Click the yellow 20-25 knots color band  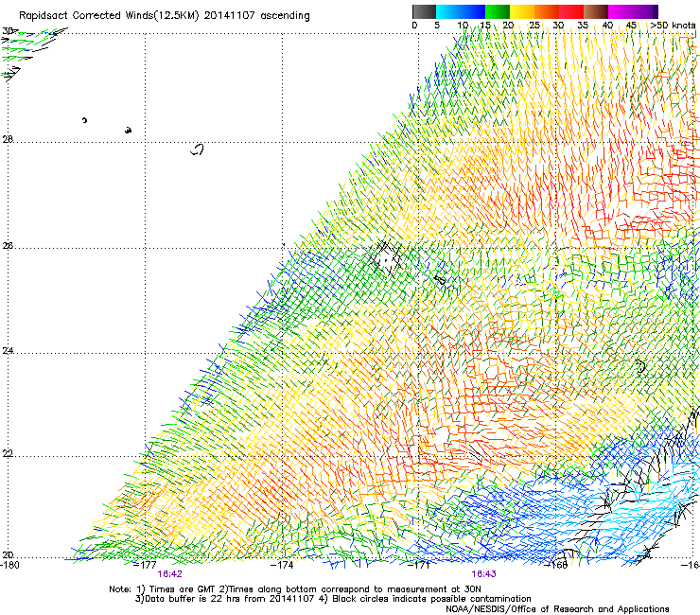pyautogui.click(x=522, y=11)
